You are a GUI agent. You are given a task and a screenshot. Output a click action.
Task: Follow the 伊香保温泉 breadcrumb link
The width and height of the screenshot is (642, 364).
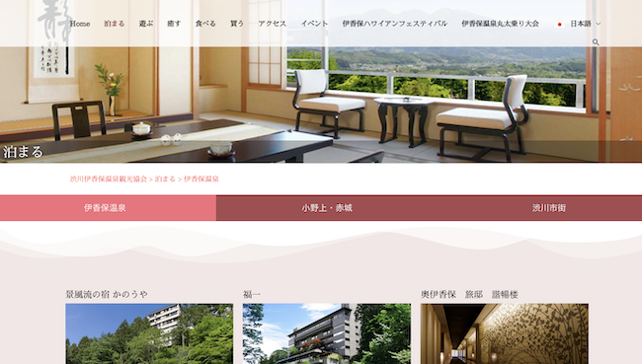click(201, 179)
